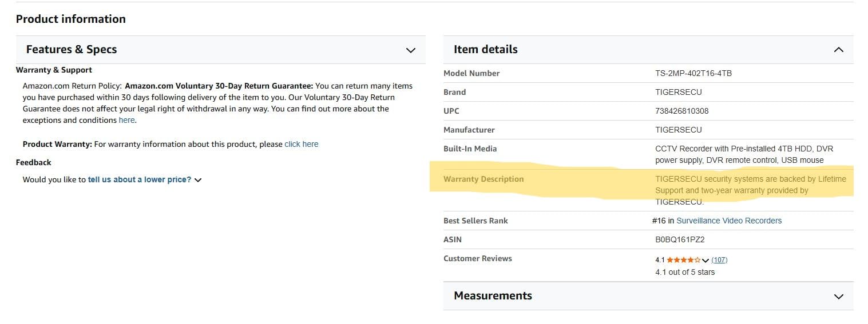Click the Customer Reviews label

click(478, 258)
